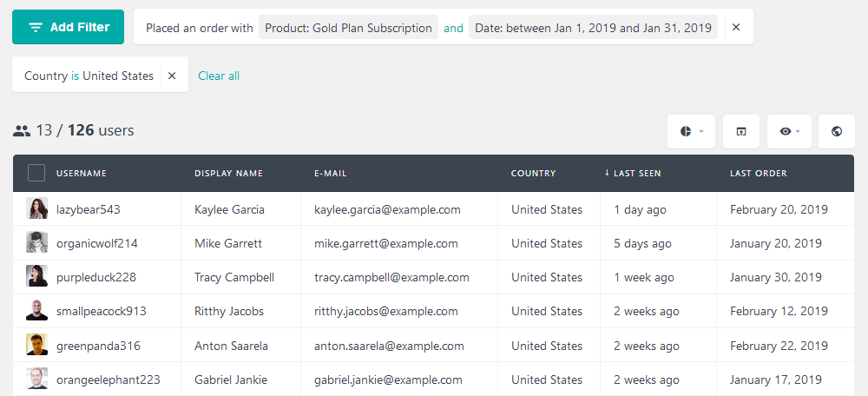868x396 pixels.
Task: Sort by the Username column header
Action: pos(82,174)
